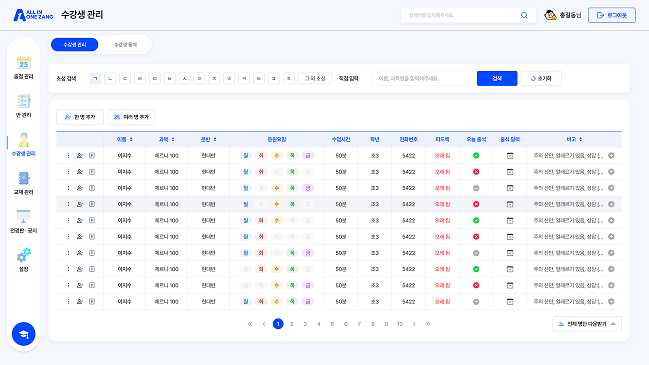Click plus icon at end of last row

(x=611, y=301)
